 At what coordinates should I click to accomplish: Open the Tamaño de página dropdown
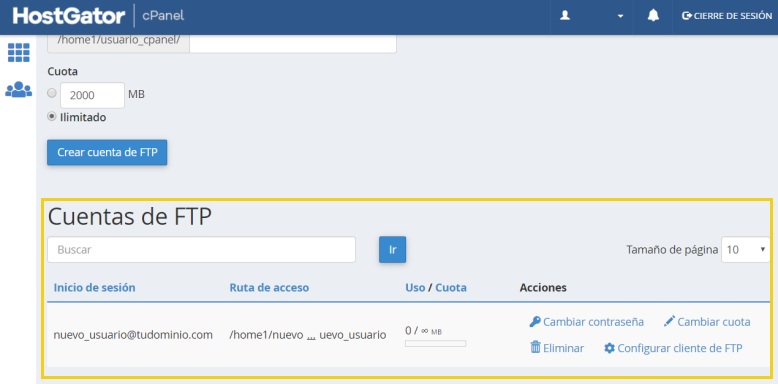[745, 250]
